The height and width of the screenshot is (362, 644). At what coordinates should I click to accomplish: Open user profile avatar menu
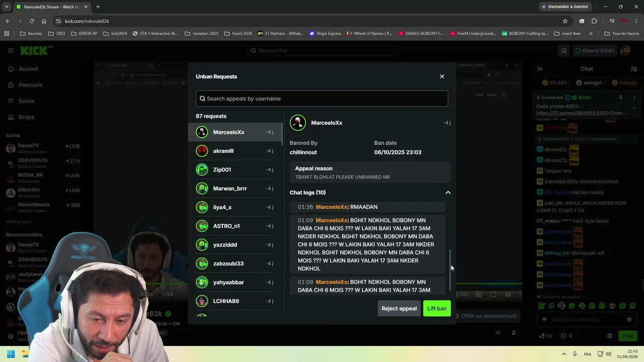[x=625, y=51]
